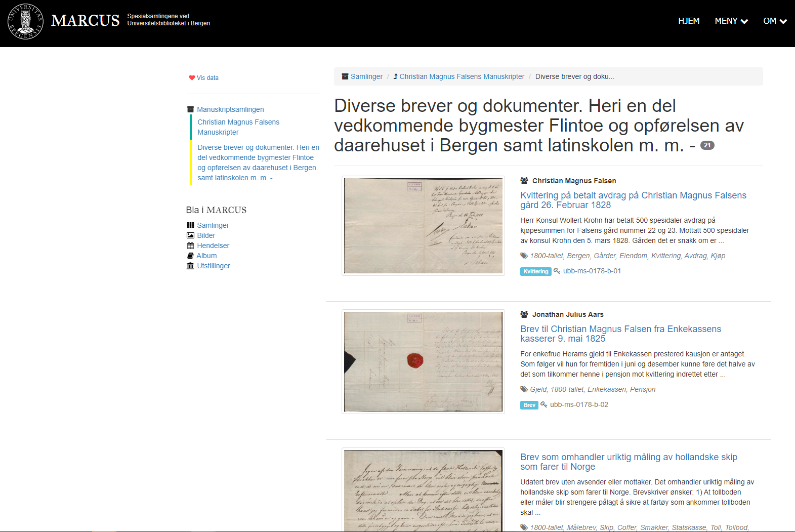Select the Statskasse tag
This screenshot has height=532, width=795.
[x=689, y=527]
